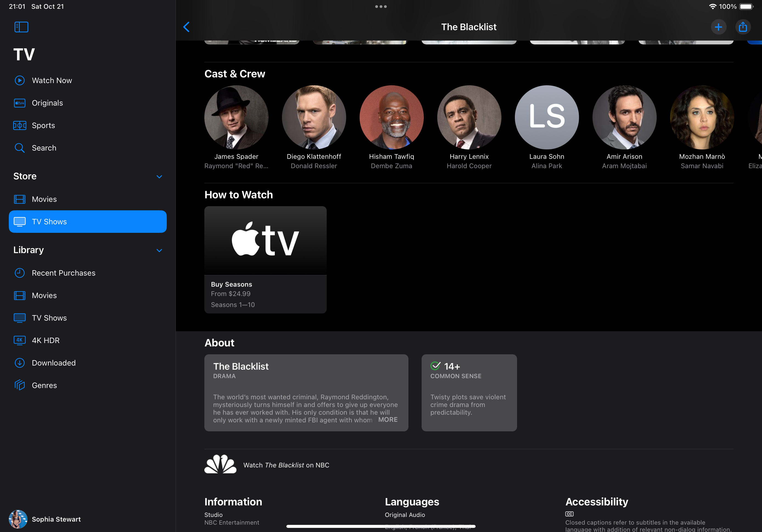Screen dimensions: 762x532
Task: Click the Watch Now sidebar icon
Action: click(20, 80)
